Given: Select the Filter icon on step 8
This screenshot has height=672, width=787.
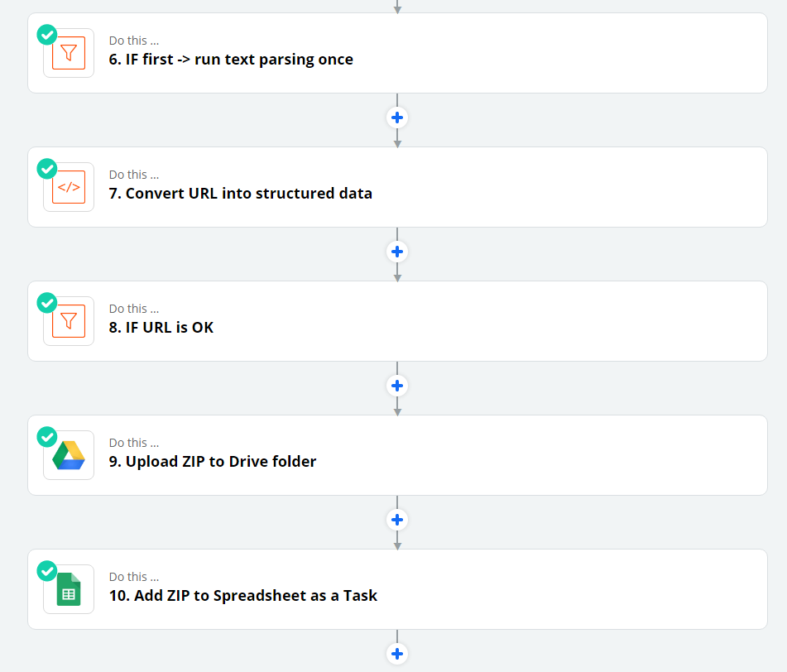Looking at the screenshot, I should click(x=68, y=320).
